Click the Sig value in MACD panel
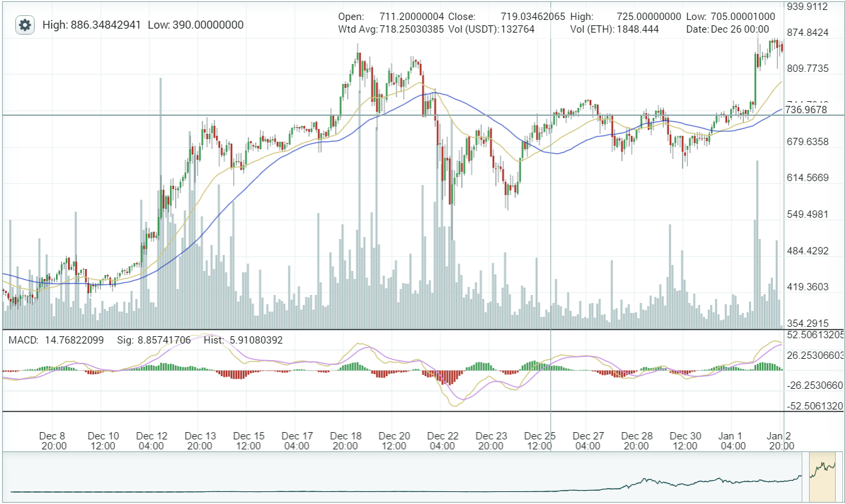The width and height of the screenshot is (845, 504). 154,340
